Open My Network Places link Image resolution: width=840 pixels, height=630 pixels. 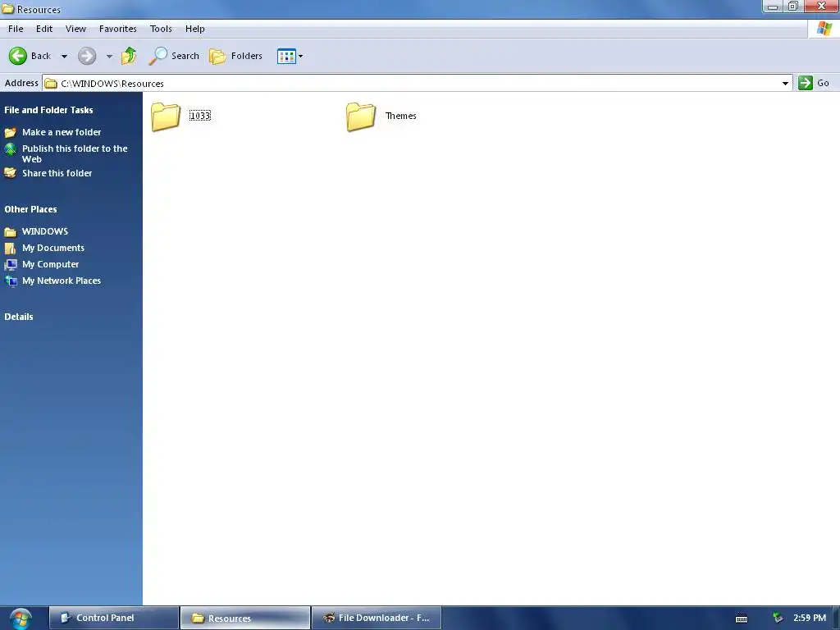click(61, 281)
